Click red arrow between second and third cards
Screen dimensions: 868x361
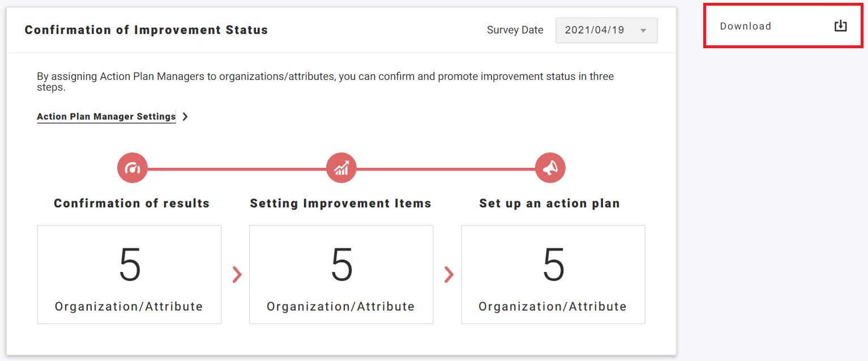click(x=449, y=275)
